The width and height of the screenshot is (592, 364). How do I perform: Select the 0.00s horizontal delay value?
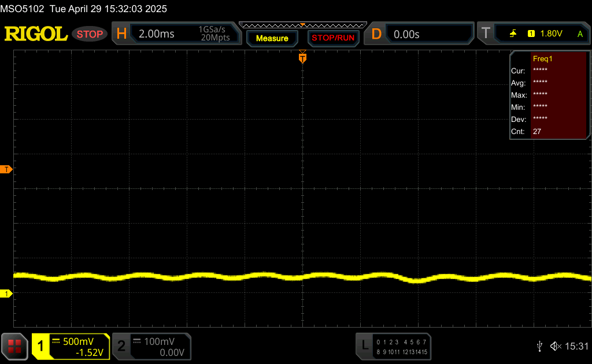(406, 34)
